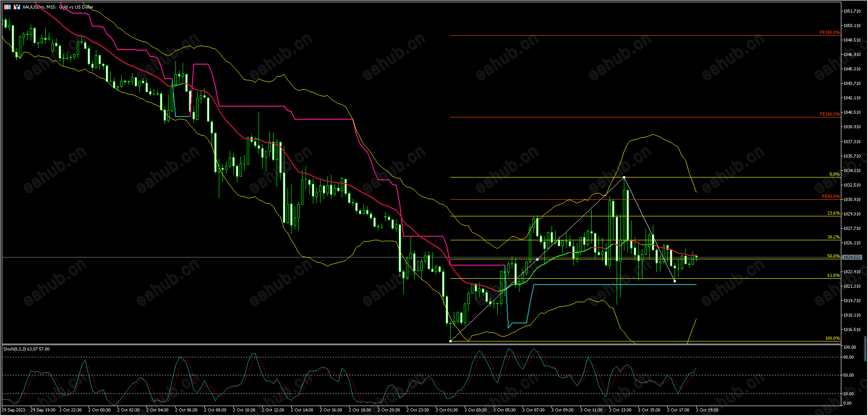This screenshot has width=868, height=416.
Task: Click the 38.2% Fibonacci retracement label
Action: 834,237
